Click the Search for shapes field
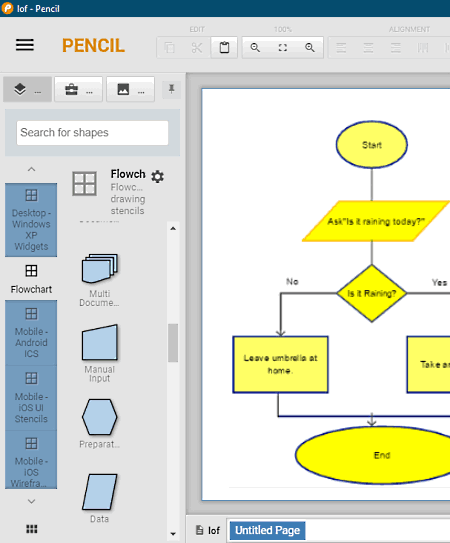The height and width of the screenshot is (543, 450). (x=92, y=133)
